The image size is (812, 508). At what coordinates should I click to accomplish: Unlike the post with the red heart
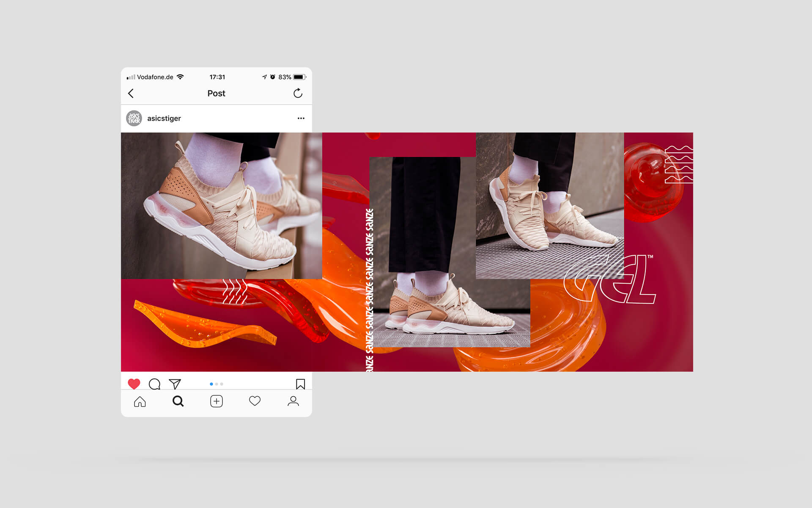point(134,384)
